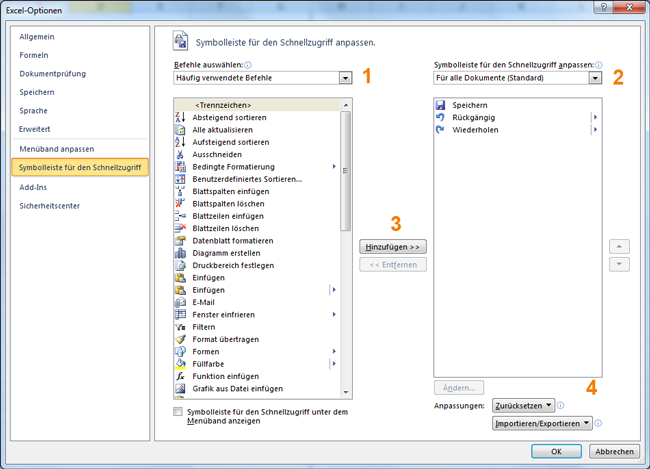Screen dimensions: 650x469
Task: Open the Sicherheitscenter category
Action: coord(50,206)
